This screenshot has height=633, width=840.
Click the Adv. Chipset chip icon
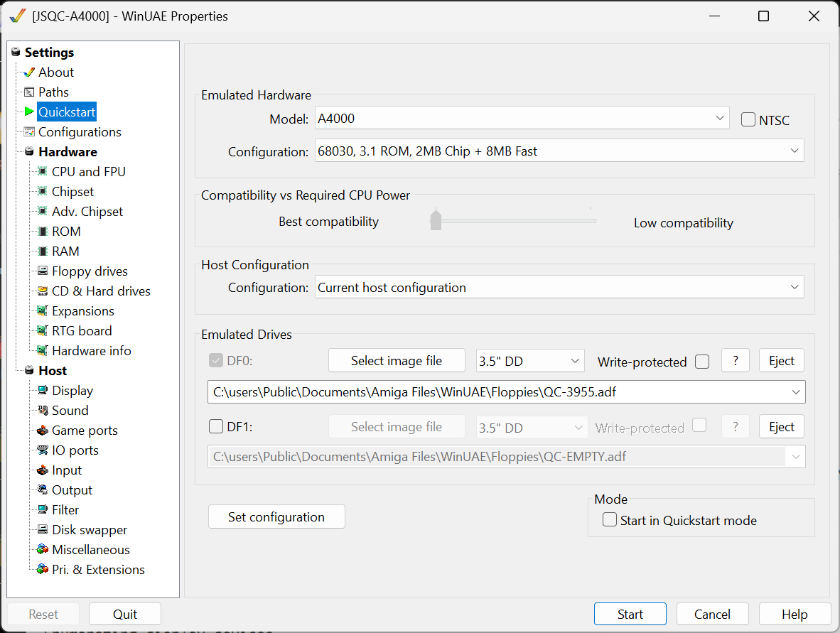coord(43,211)
